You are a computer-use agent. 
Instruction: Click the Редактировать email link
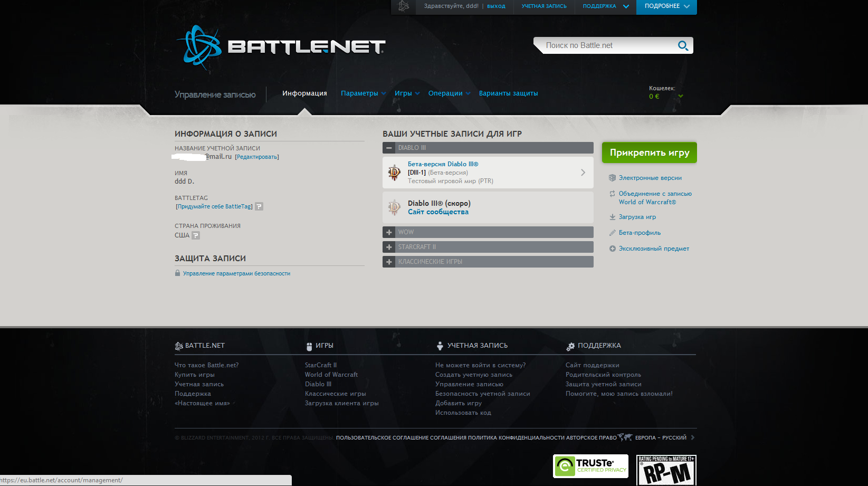point(257,157)
